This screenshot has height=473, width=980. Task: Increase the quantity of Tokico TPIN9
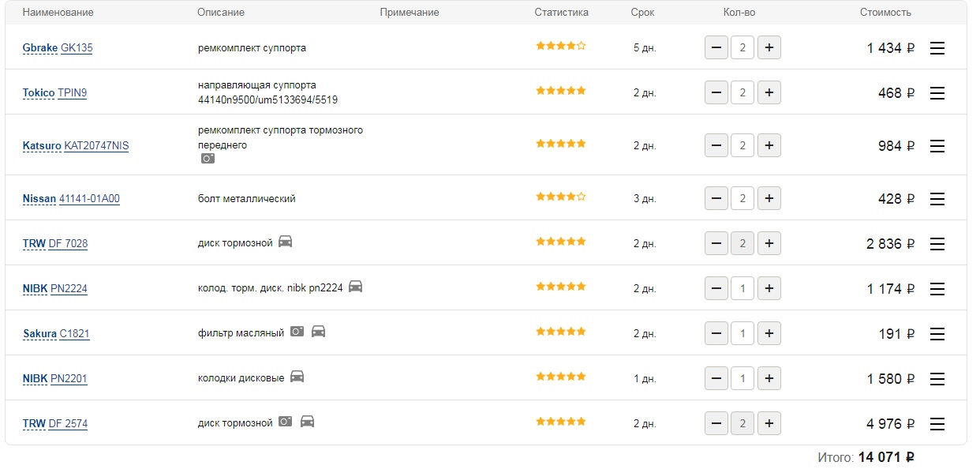(769, 93)
